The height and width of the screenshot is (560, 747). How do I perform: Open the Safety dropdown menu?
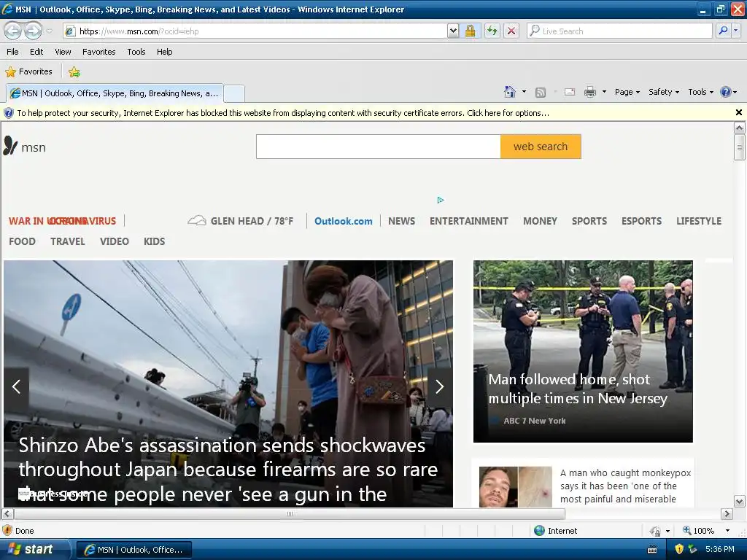[x=664, y=92]
